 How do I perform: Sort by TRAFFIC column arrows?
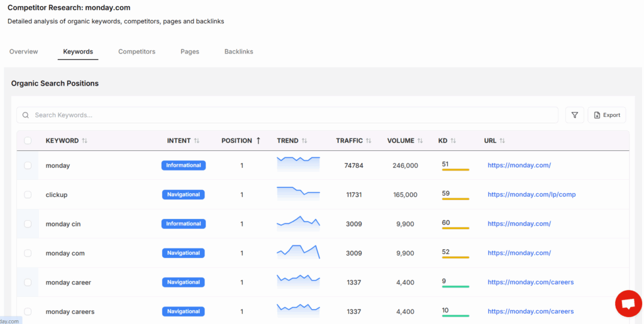click(x=369, y=140)
